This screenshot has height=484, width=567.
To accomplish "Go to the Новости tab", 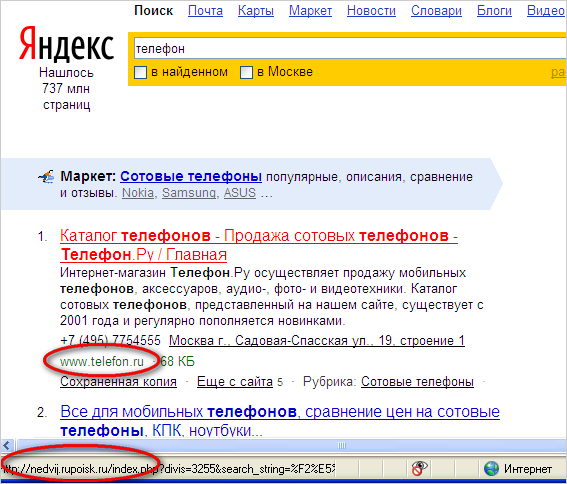I will click(371, 11).
